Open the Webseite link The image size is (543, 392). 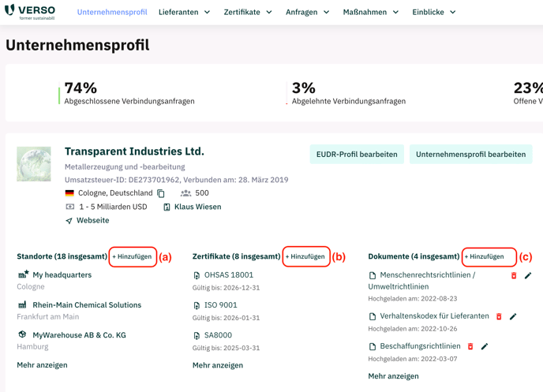92,220
